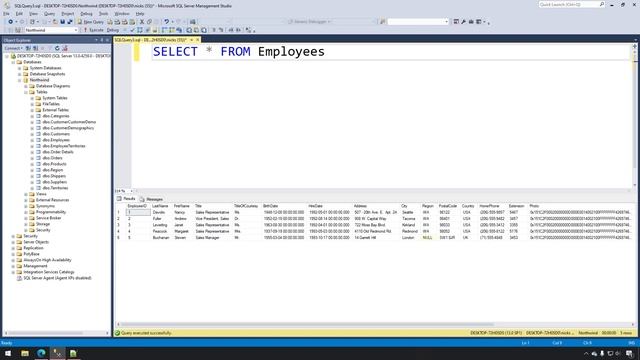Open the Project menu
The width and height of the screenshot is (640, 360).
coord(68,13)
